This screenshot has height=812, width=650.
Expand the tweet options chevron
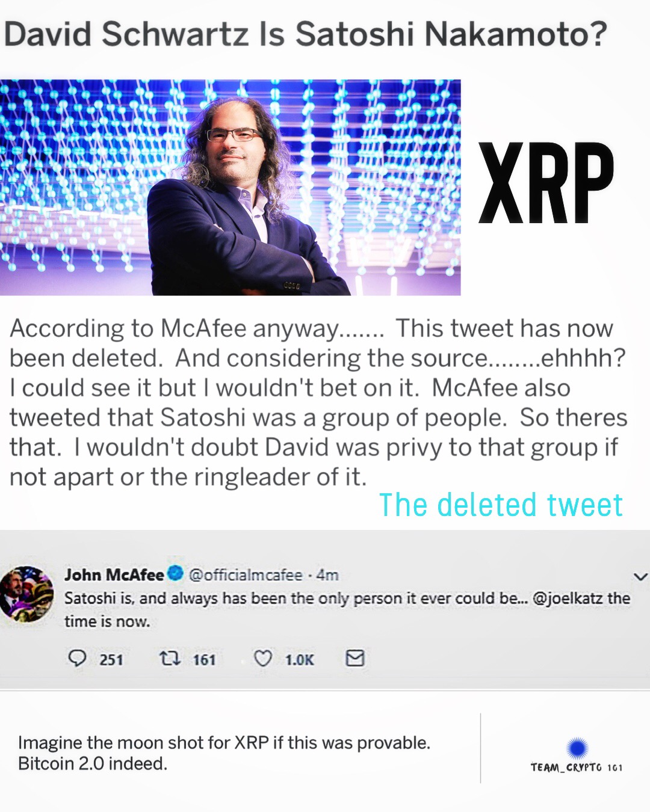(x=640, y=577)
